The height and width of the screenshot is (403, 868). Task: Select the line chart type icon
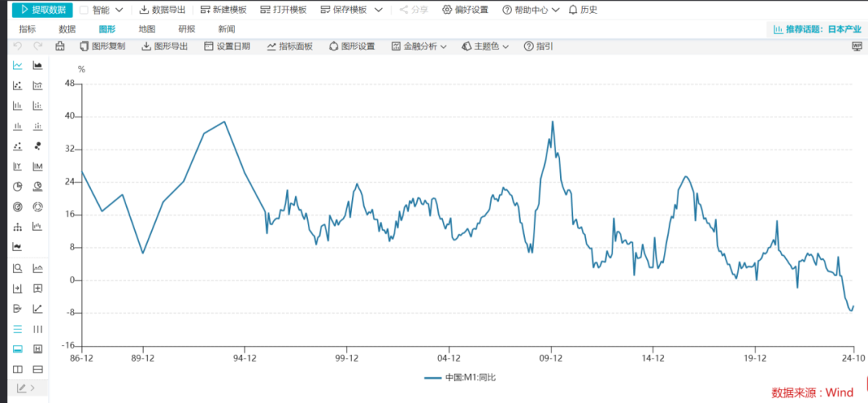pos(17,65)
